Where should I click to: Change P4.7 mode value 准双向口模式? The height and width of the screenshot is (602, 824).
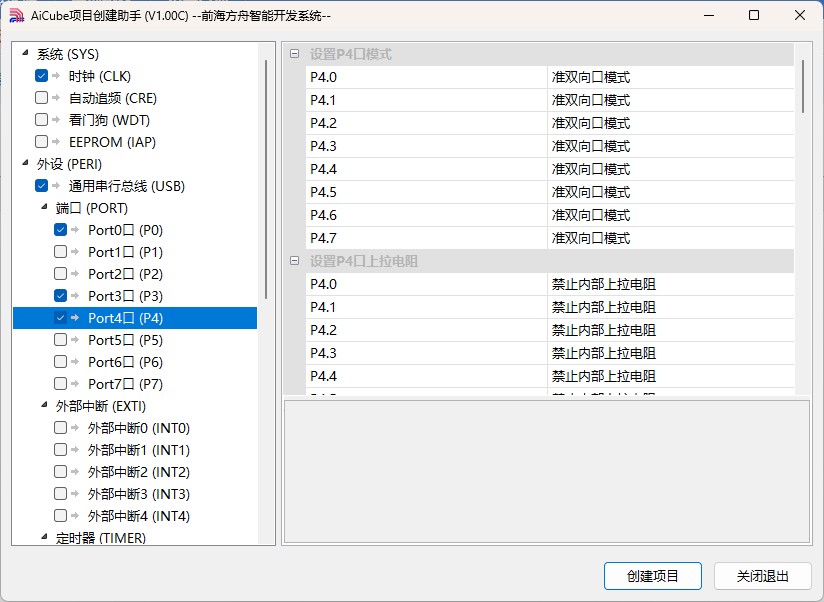pyautogui.click(x=670, y=238)
